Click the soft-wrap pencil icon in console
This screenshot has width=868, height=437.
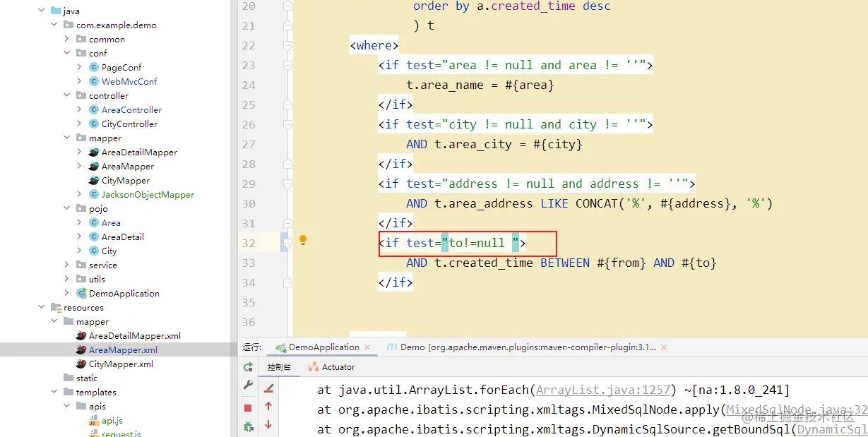[268, 388]
